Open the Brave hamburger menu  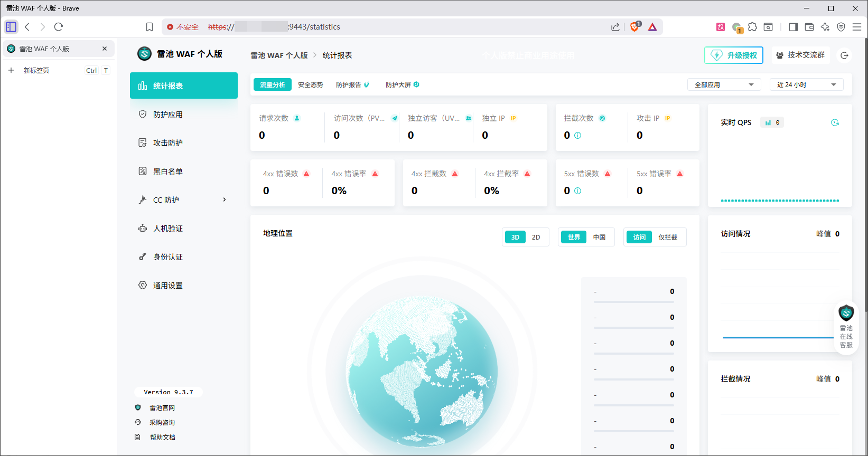857,27
